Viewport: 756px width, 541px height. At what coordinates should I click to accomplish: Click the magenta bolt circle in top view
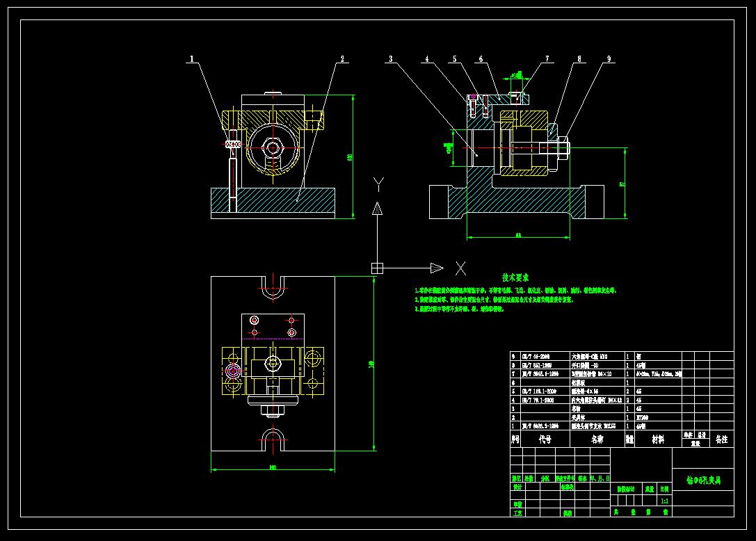233,371
